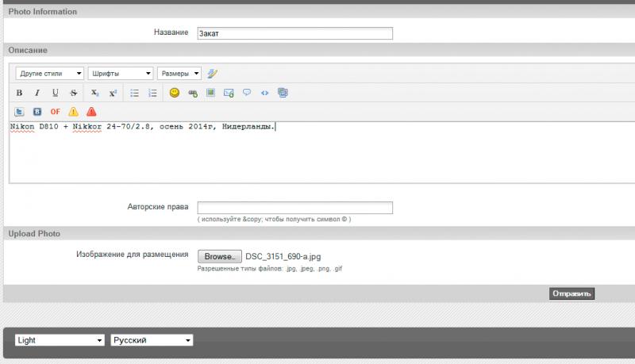Viewport: 635px width, 364px height.
Task: Click the Изображение для размещения label
Action: pyautogui.click(x=133, y=255)
